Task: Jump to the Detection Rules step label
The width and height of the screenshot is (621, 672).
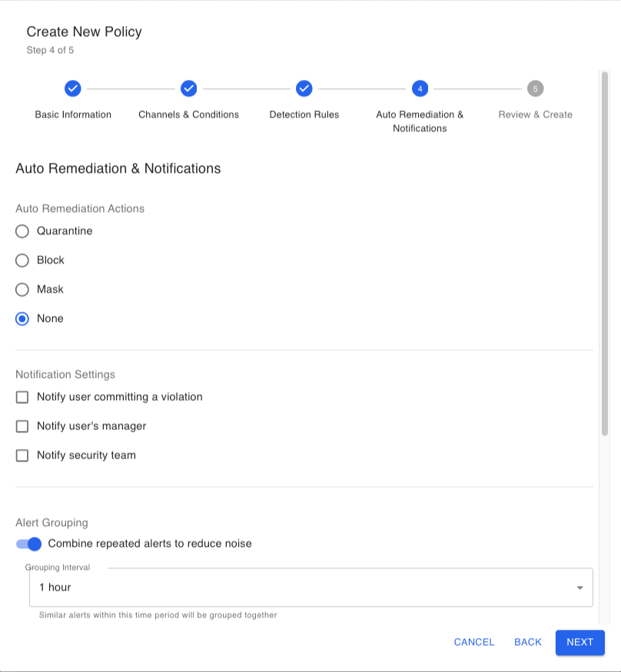Action: pos(304,114)
